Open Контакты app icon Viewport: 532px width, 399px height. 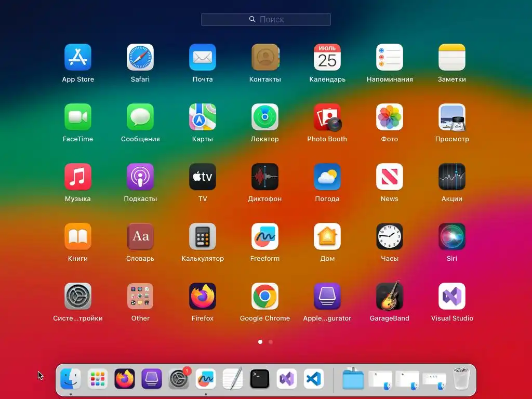265,57
